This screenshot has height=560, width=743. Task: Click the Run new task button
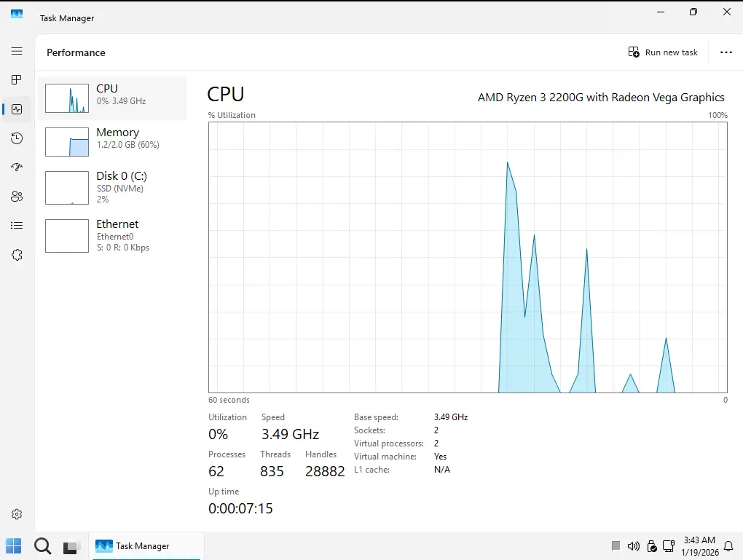[662, 52]
